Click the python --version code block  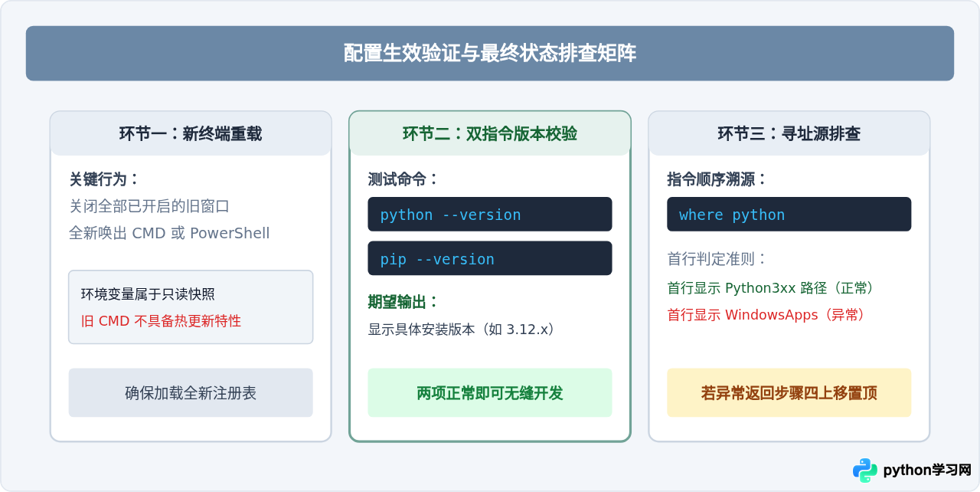490,215
